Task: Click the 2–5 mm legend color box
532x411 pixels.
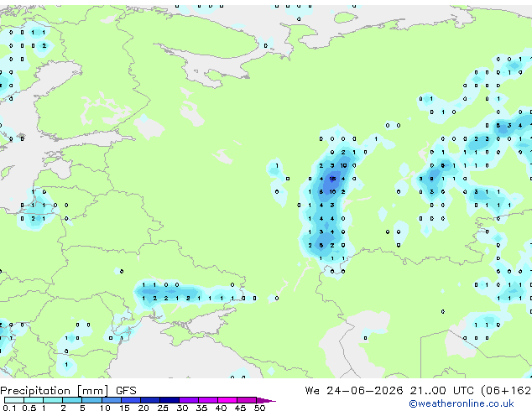Action: (x=72, y=400)
